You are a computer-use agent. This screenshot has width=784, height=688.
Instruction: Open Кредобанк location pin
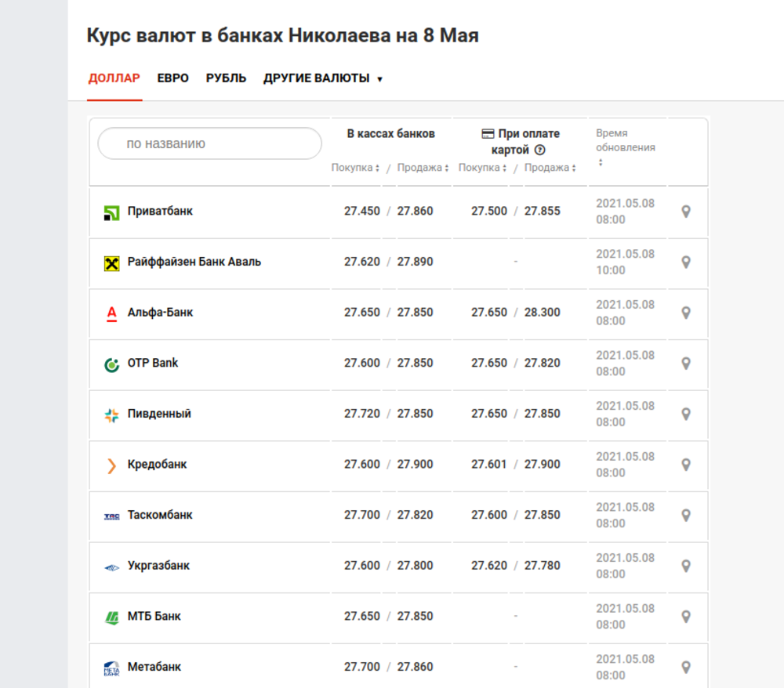(x=686, y=465)
